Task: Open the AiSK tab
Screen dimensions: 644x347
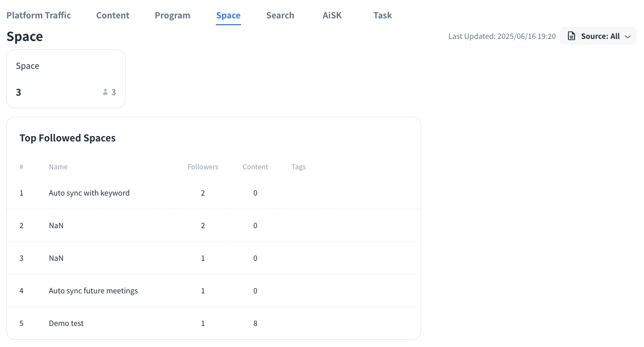Action: (x=332, y=15)
